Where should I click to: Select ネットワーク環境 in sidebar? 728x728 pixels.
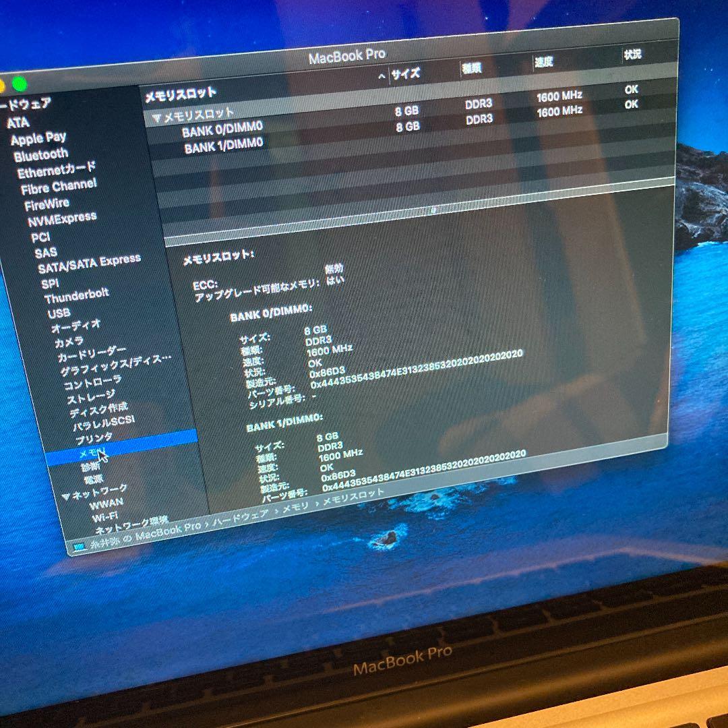tap(131, 526)
